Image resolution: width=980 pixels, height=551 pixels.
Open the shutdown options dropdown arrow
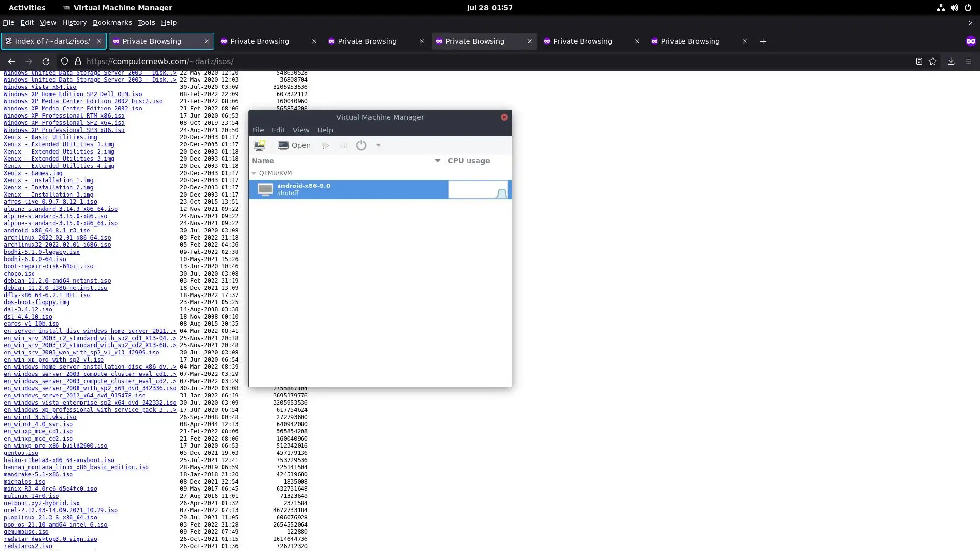[379, 145]
